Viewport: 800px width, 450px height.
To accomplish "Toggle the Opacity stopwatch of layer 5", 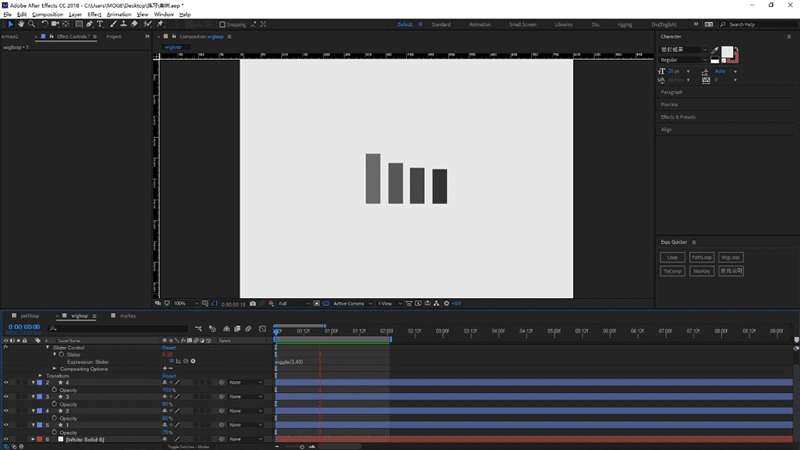I will (x=54, y=432).
